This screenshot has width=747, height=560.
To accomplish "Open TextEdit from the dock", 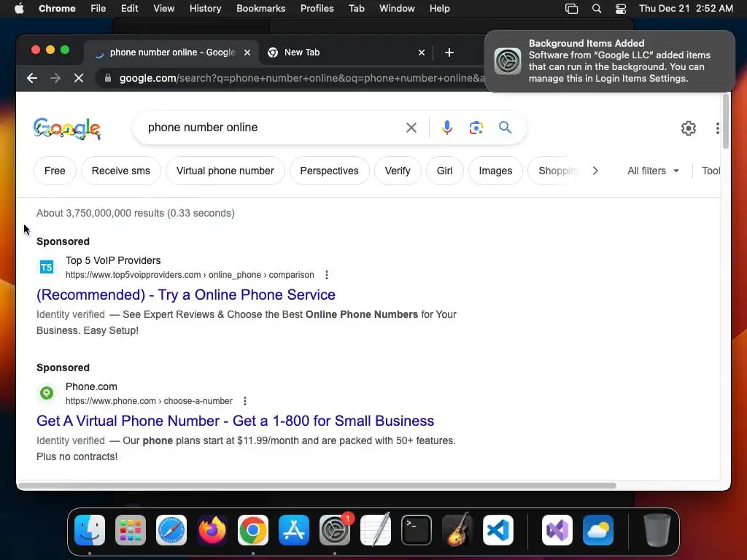I will pyautogui.click(x=376, y=530).
